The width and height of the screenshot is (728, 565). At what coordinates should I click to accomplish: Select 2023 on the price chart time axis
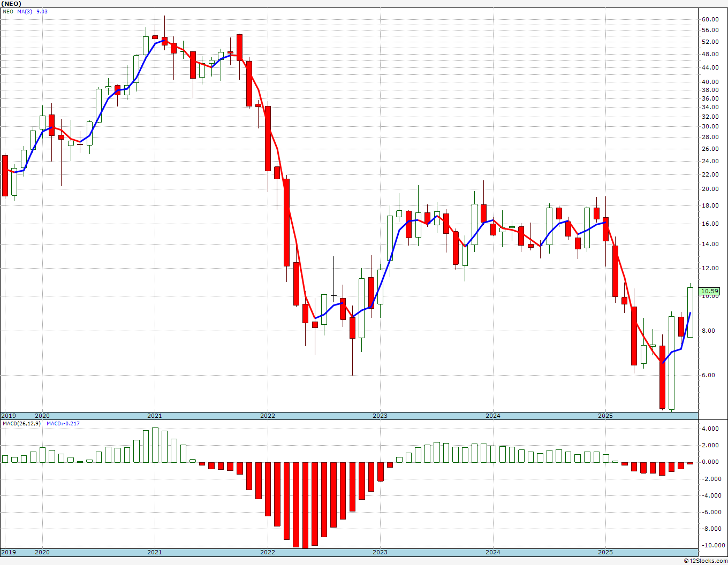[380, 416]
